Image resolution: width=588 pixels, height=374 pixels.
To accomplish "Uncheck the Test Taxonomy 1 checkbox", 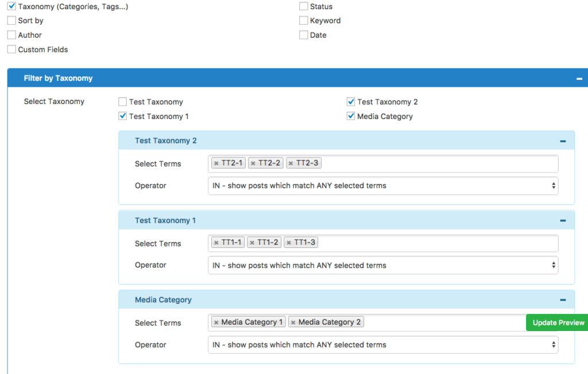I will (x=123, y=116).
